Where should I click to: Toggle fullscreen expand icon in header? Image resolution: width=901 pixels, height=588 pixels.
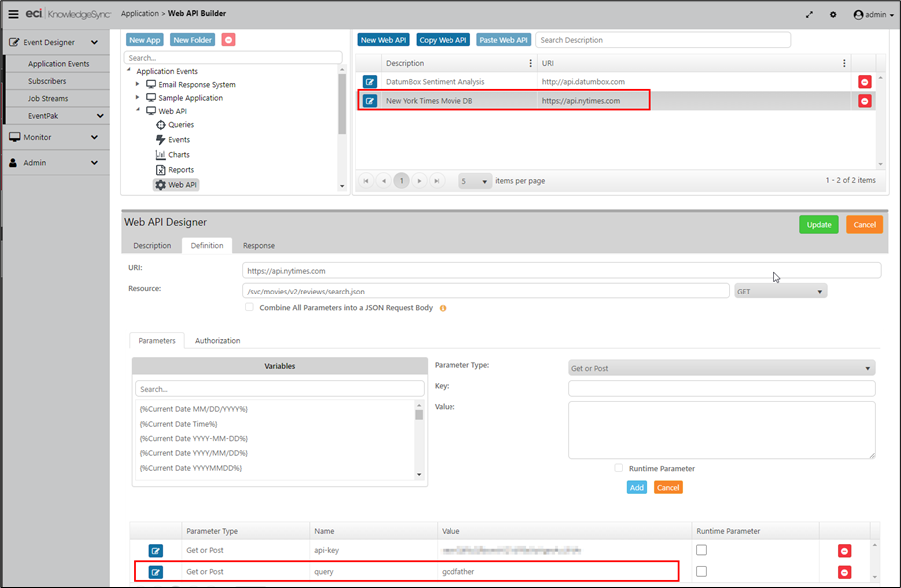(809, 14)
